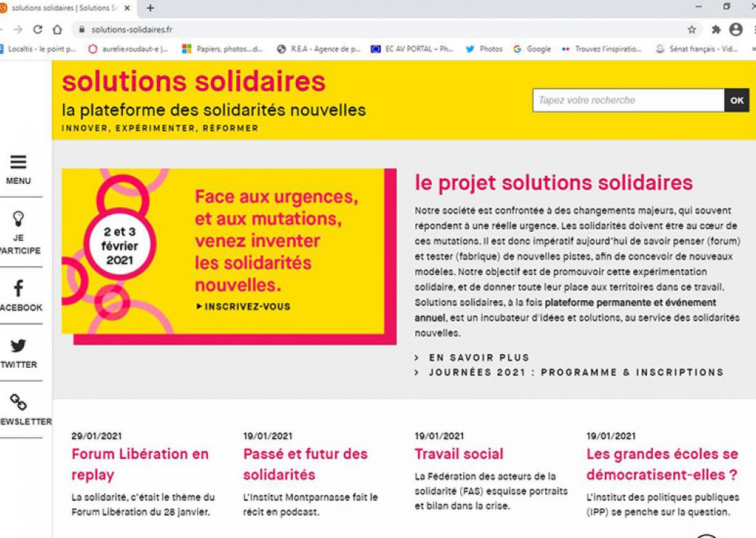Open the hamburger MENU icon
Image resolution: width=756 pixels, height=538 pixels.
tap(18, 162)
